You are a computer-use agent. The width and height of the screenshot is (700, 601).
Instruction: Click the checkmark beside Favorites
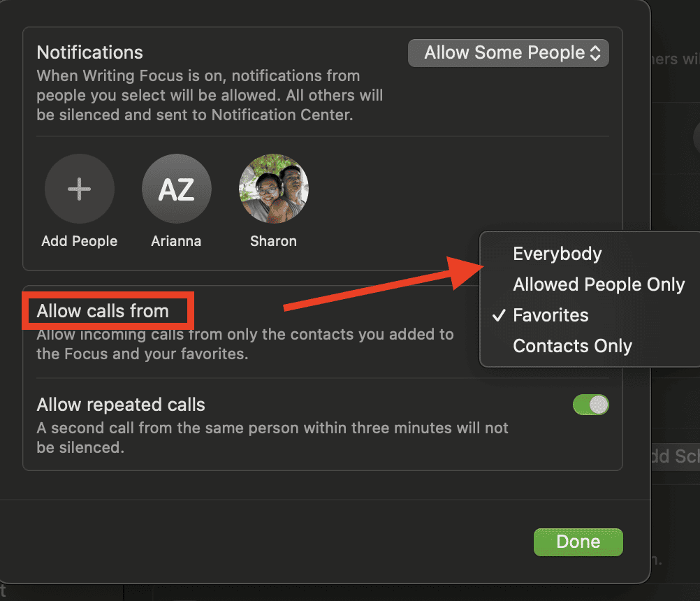pos(499,316)
